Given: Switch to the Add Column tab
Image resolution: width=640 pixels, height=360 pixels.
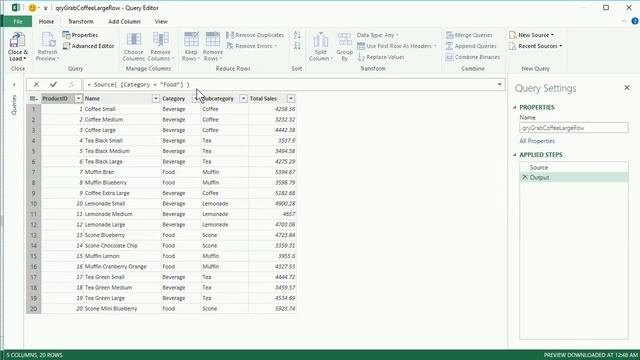Looking at the screenshot, I should [124, 21].
